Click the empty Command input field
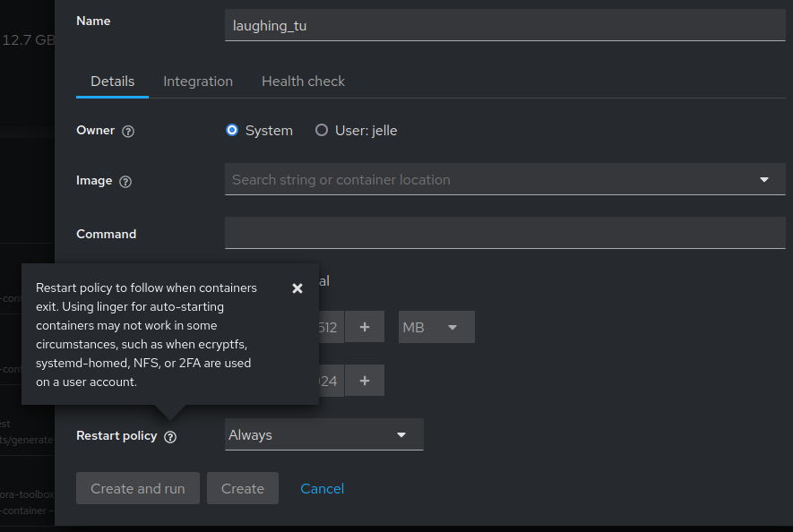This screenshot has width=793, height=532. 504,233
